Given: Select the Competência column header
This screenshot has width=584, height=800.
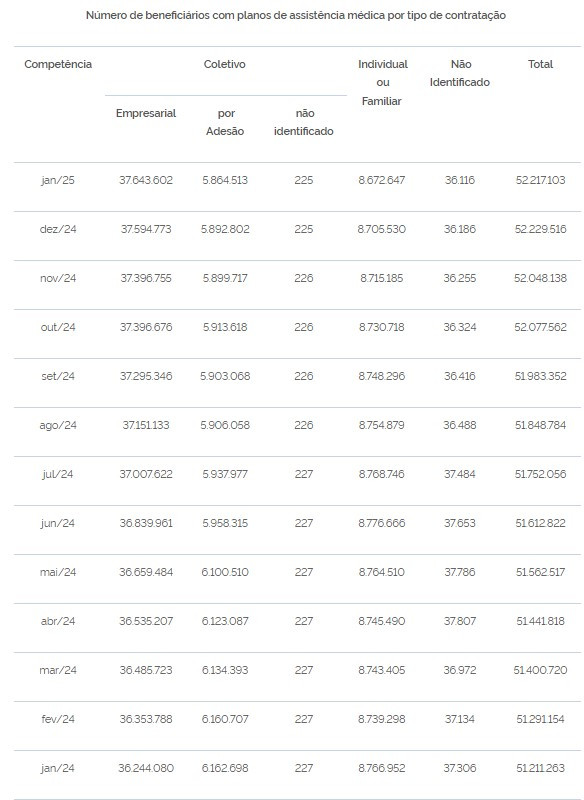Looking at the screenshot, I should coord(58,64).
